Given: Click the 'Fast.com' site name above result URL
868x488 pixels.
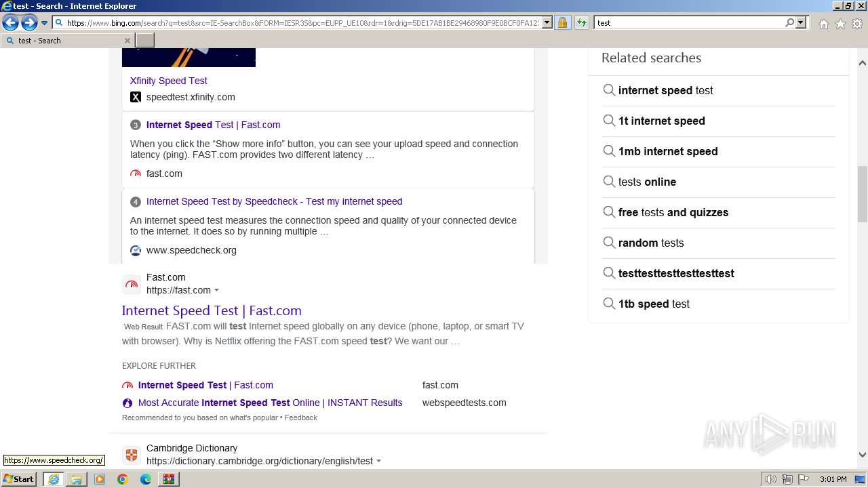Looking at the screenshot, I should pos(166,277).
